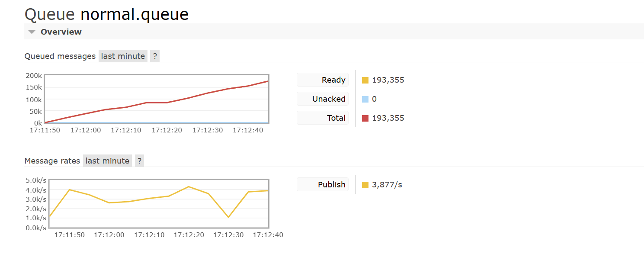The width and height of the screenshot is (644, 254).
Task: Click the red Total color swatch
Action: [x=365, y=118]
